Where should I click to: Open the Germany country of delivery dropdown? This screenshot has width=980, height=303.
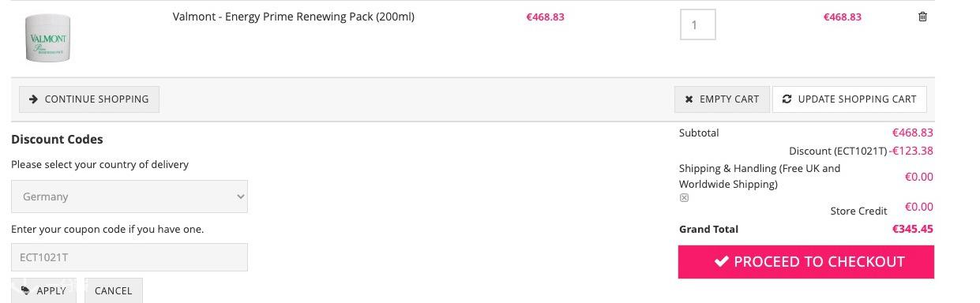(130, 196)
